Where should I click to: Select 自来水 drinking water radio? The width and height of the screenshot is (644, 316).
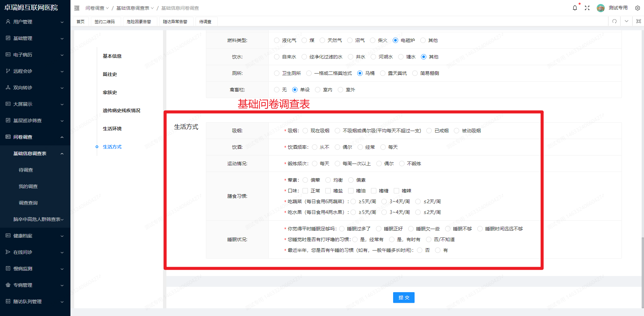(x=277, y=57)
